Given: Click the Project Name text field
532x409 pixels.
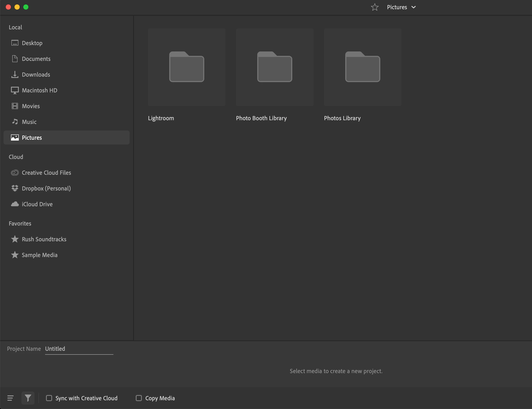Looking at the screenshot, I should click(x=79, y=349).
